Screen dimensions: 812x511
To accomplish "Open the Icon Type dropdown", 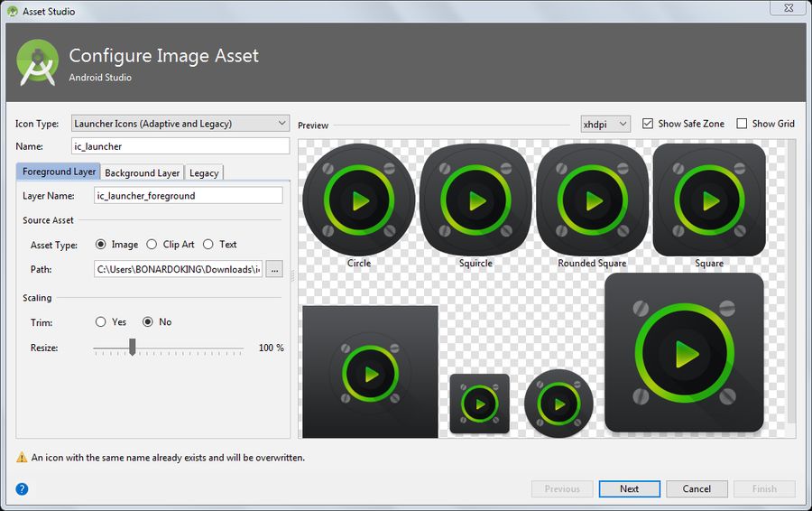I will 180,124.
